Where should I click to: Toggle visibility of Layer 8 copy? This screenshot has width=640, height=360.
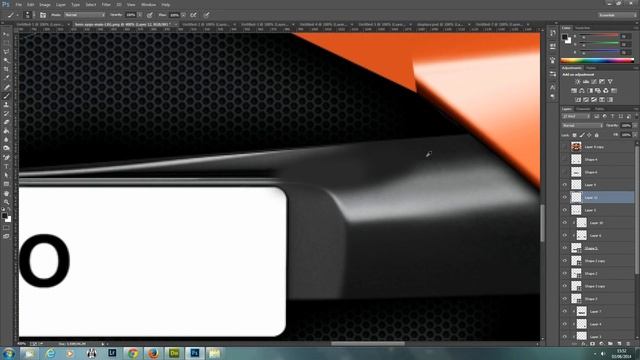[565, 147]
